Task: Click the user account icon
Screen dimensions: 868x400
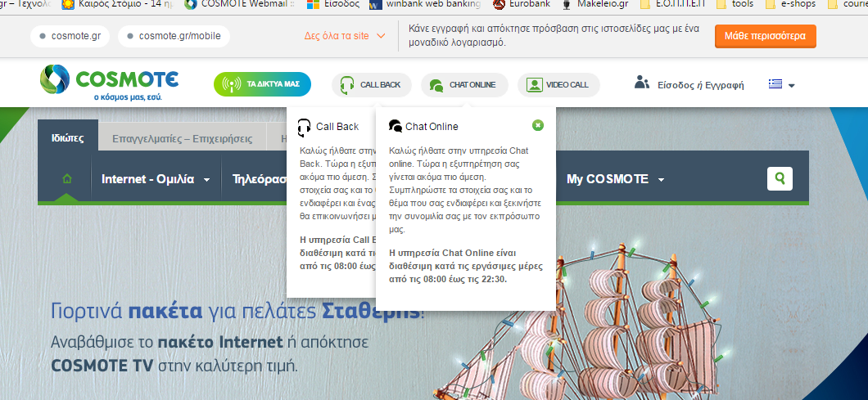Action: click(642, 83)
